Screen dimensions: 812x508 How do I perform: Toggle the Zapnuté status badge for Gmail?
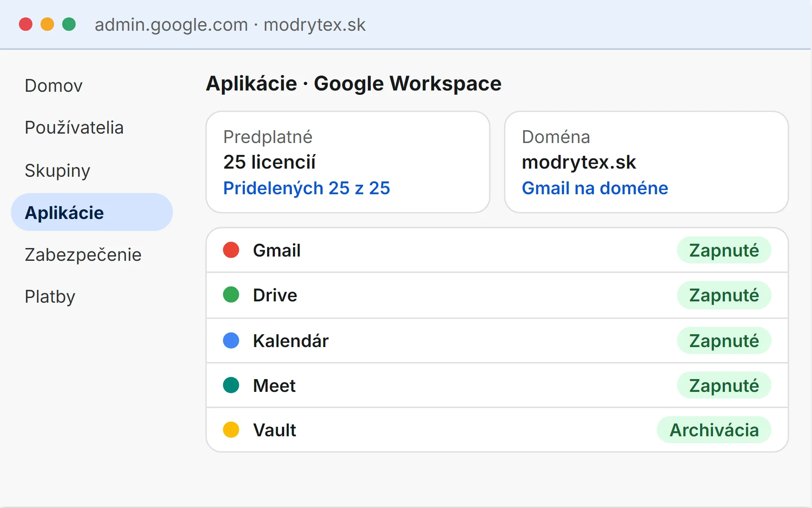[x=724, y=250]
